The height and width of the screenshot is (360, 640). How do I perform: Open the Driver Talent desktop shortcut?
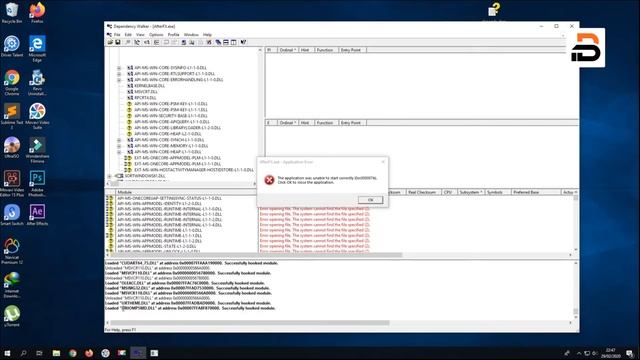[x=12, y=47]
